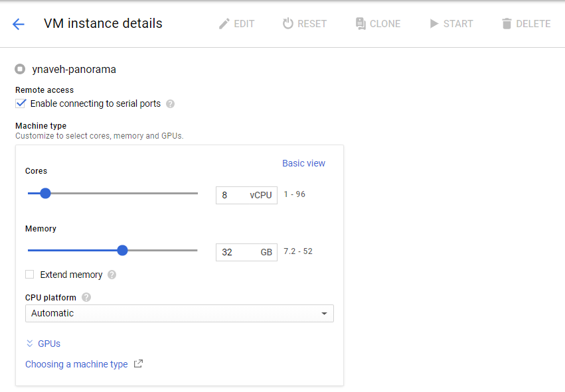565x392 pixels.
Task: Open the CPU platform dropdown
Action: click(179, 313)
